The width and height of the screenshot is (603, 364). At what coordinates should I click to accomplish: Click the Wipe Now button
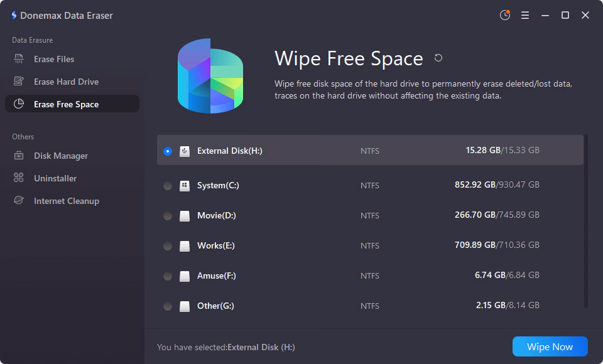point(550,346)
